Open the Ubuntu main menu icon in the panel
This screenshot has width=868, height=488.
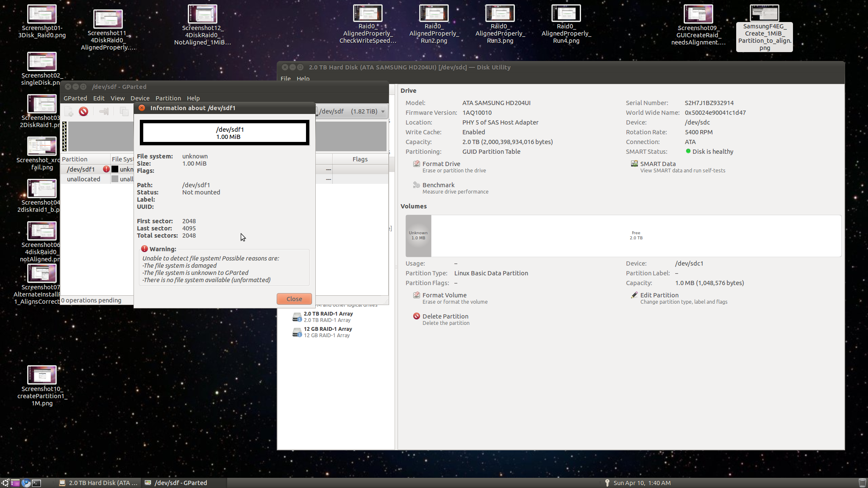[5, 483]
